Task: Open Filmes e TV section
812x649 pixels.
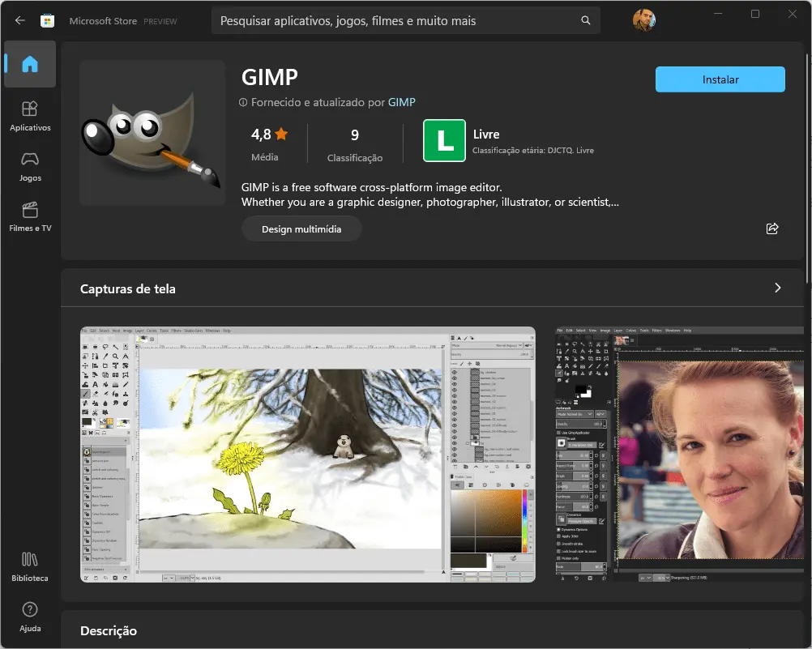Action: (x=30, y=216)
